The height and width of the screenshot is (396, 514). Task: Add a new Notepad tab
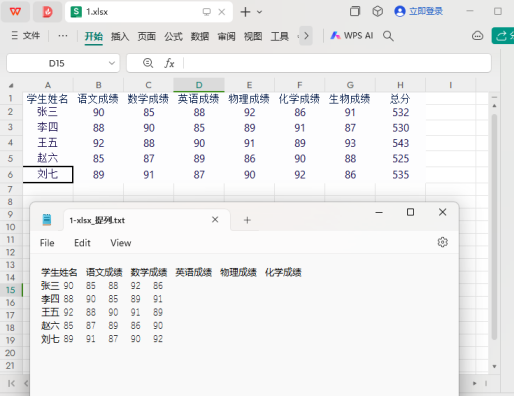click(x=247, y=220)
